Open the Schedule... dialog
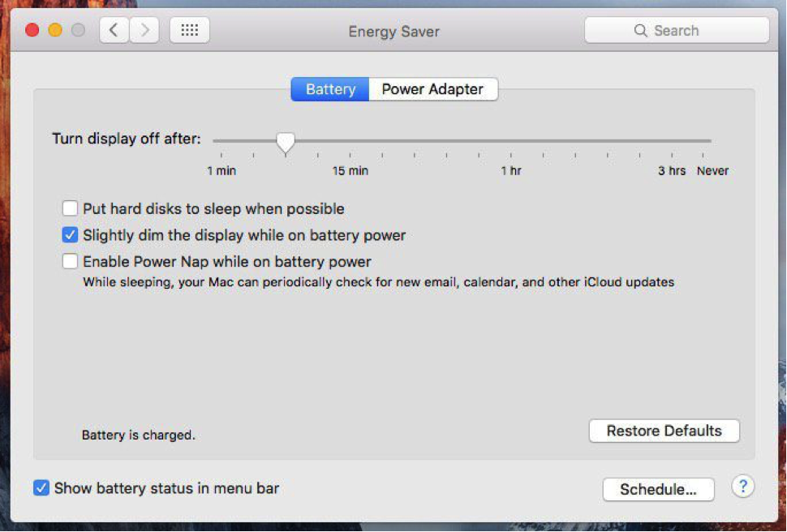 (x=658, y=489)
